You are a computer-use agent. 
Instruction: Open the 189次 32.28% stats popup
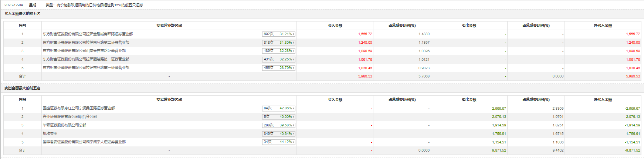coord(279,51)
